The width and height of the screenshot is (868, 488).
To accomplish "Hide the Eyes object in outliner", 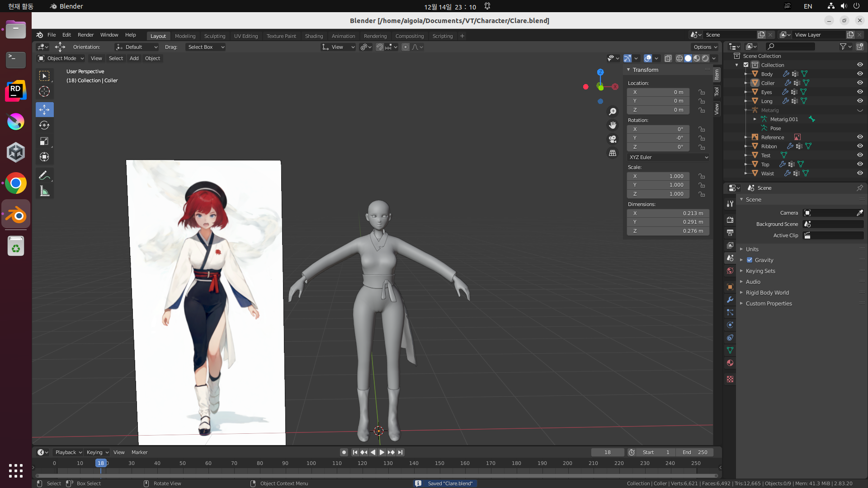I will (860, 92).
